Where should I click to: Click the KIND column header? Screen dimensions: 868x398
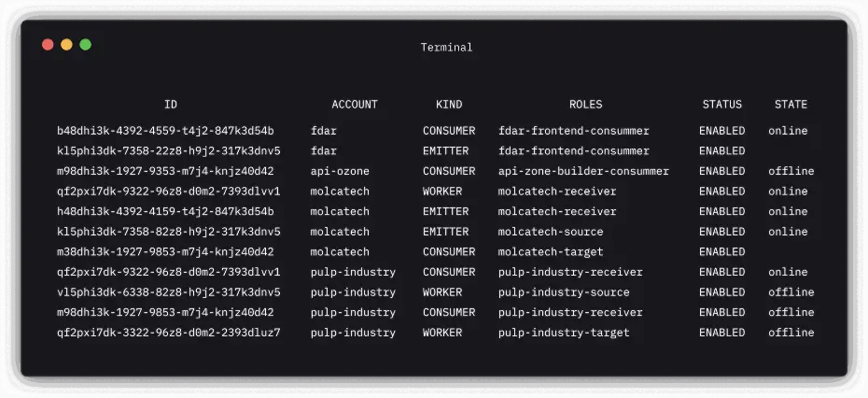tap(448, 105)
